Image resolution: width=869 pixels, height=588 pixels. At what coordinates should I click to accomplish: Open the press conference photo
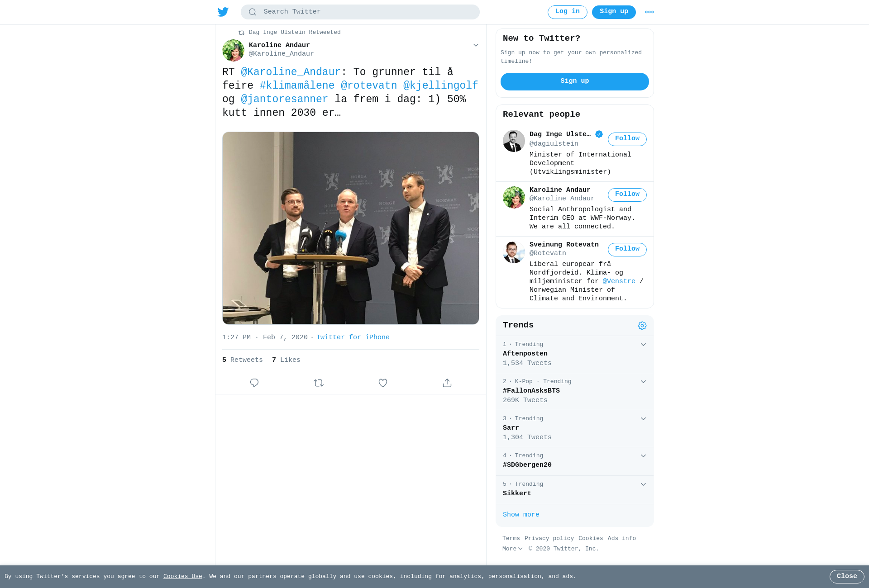click(351, 228)
